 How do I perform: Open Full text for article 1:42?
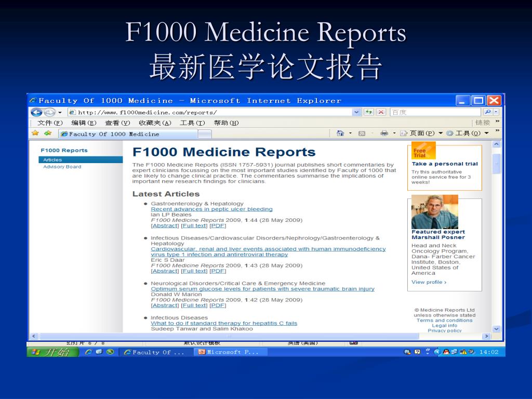(194, 305)
